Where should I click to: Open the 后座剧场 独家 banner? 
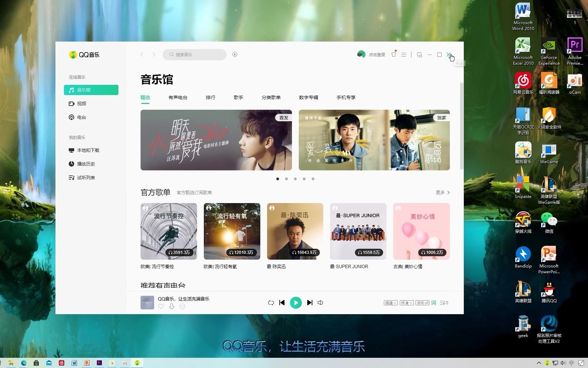pyautogui.click(x=374, y=140)
